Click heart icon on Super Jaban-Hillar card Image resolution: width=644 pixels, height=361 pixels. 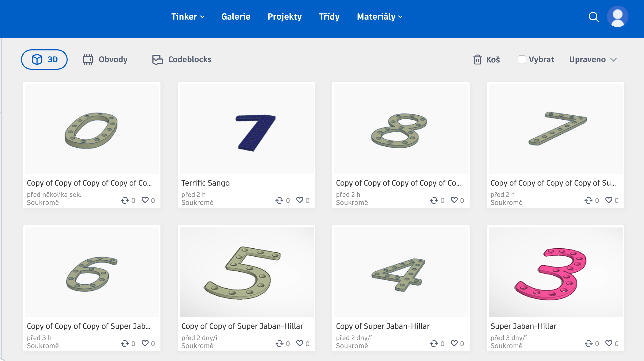click(x=609, y=343)
